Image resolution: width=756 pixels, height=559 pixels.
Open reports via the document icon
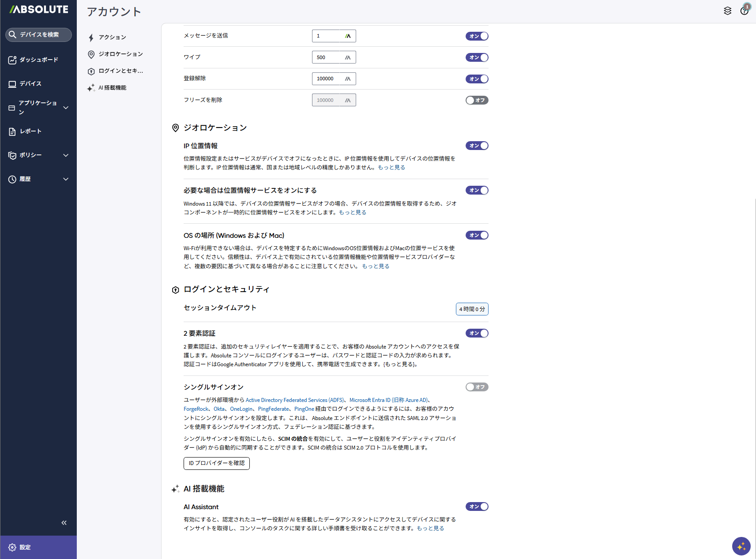click(x=12, y=131)
